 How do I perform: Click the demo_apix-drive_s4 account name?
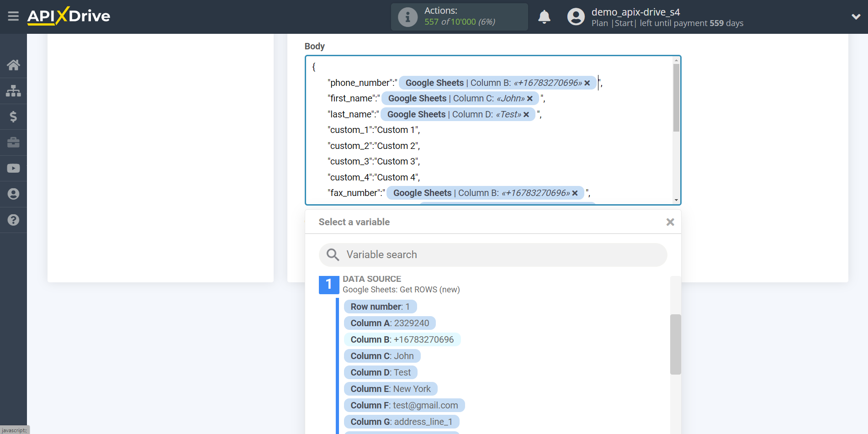point(635,12)
